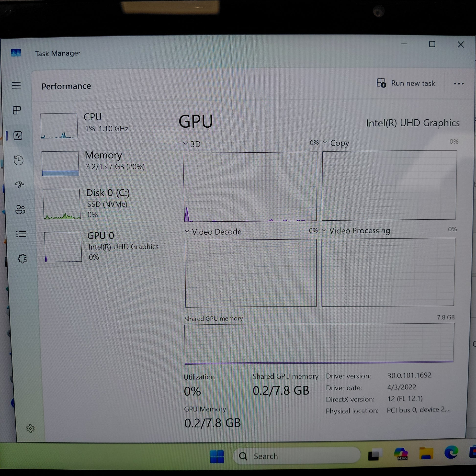Open the 3D engine graph dropdown
Viewport: 476px width, 476px height.
click(x=192, y=144)
